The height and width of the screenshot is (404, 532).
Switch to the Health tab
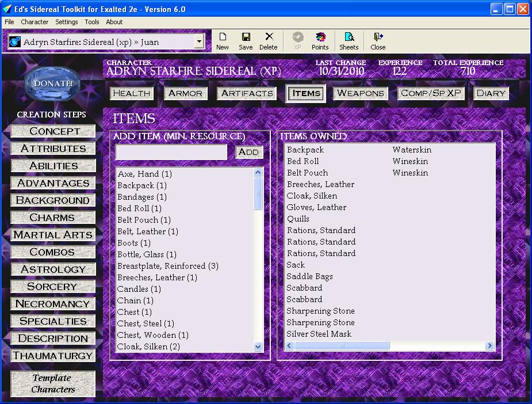click(x=132, y=93)
